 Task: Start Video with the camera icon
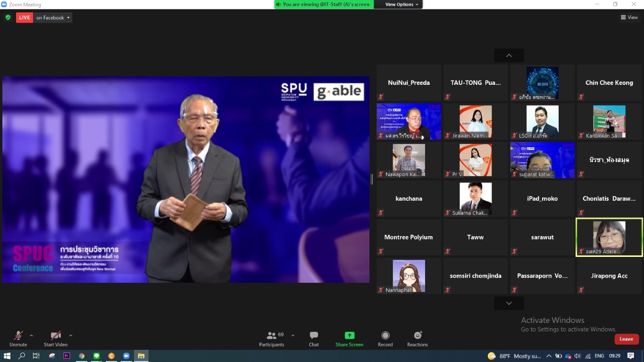[56, 339]
